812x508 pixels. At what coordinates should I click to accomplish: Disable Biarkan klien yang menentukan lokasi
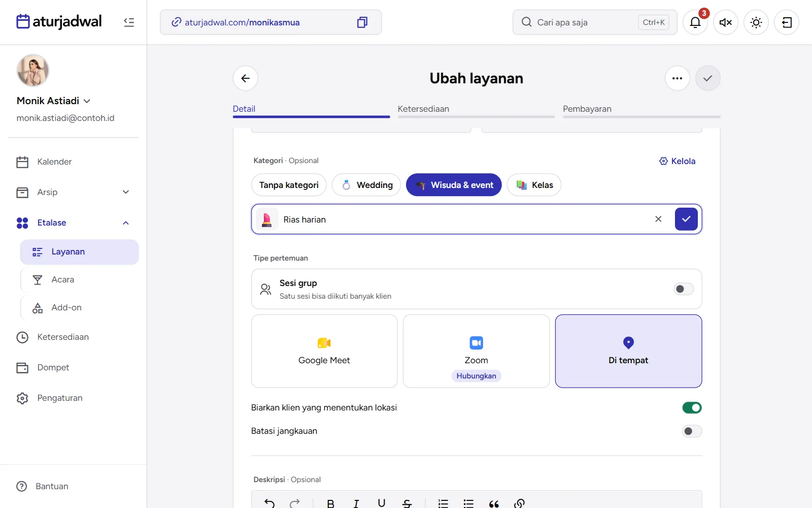692,407
